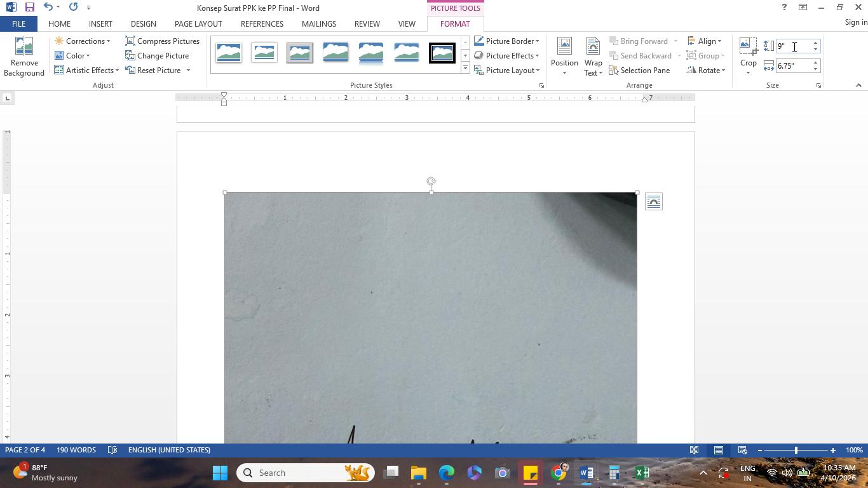This screenshot has width=868, height=488.
Task: Decrease the shape width with the down arrow
Action: (816, 69)
